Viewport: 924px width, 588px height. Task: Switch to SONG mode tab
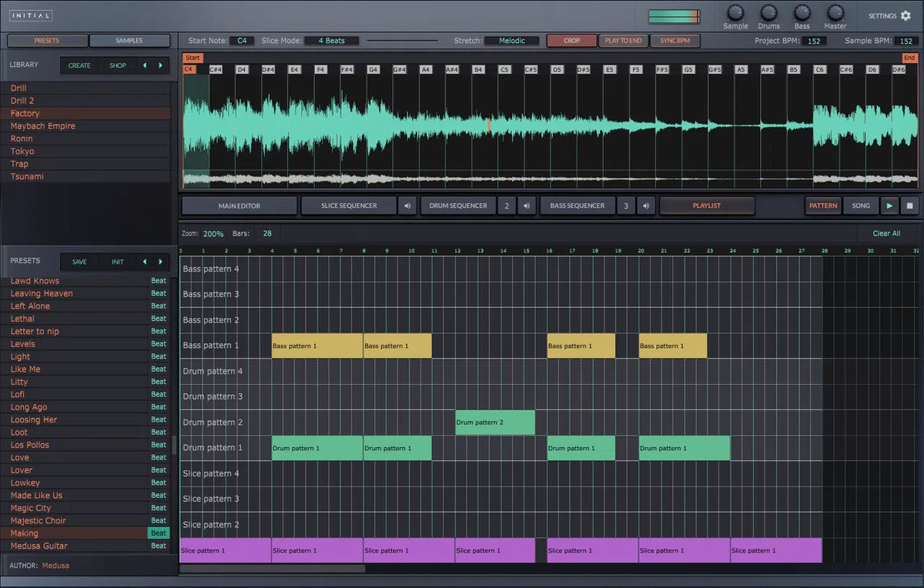click(860, 205)
